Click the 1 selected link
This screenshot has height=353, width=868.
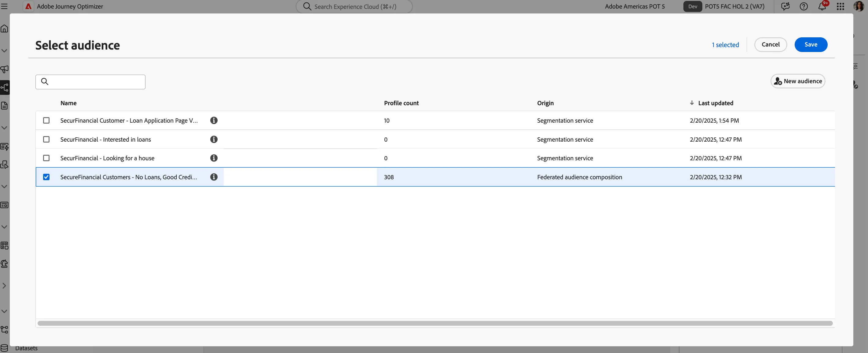point(725,45)
